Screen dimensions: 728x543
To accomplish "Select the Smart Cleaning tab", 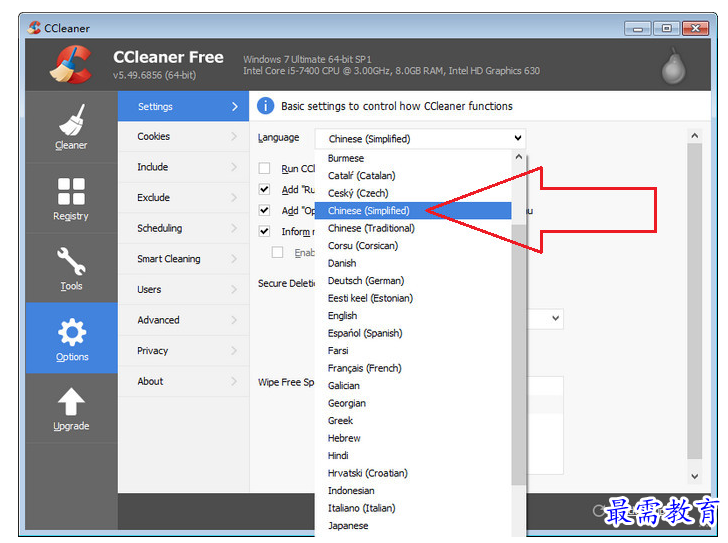I will (183, 259).
